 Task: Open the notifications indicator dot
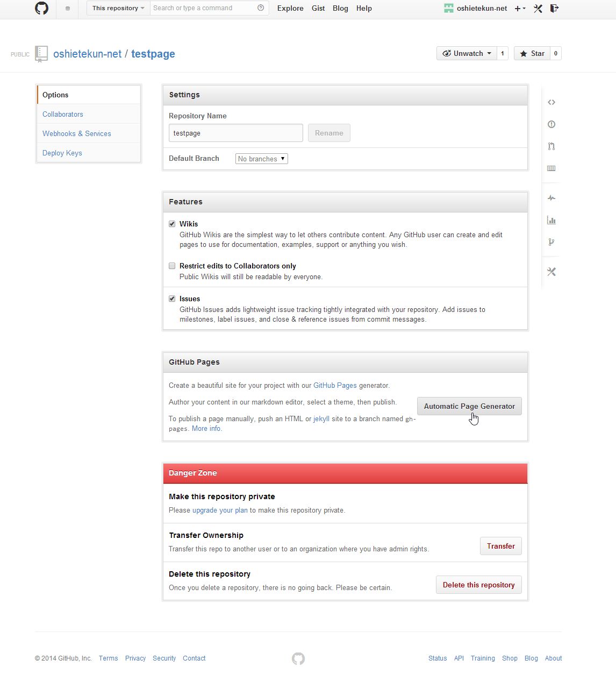[x=67, y=9]
